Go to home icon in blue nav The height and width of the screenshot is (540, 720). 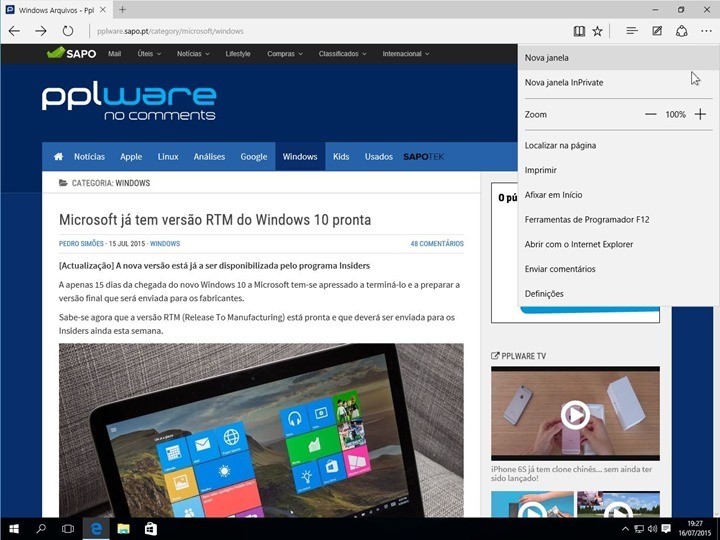click(x=58, y=157)
